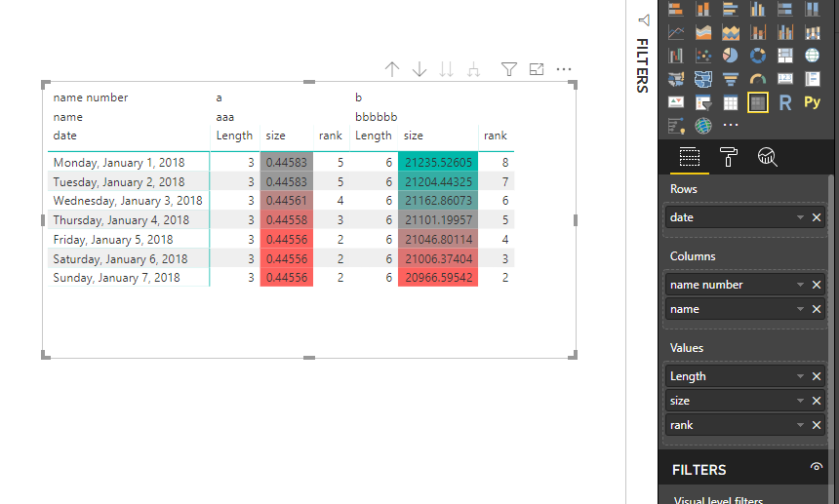The image size is (839, 504).
Task: Select the Python (Py) visual
Action: 813,102
